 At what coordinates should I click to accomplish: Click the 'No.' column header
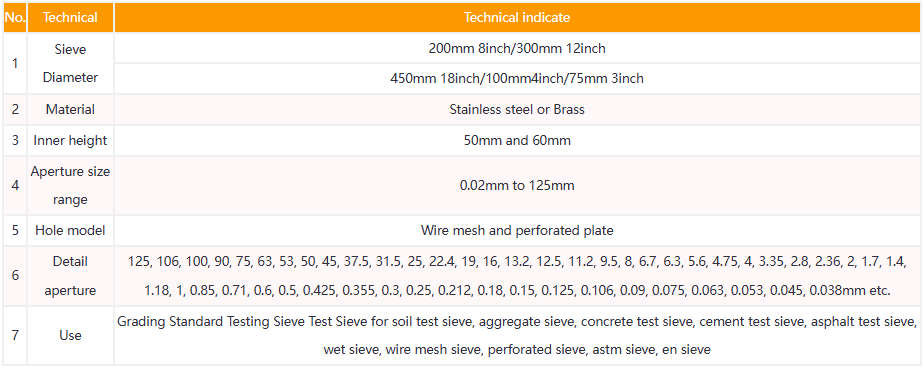[x=15, y=18]
